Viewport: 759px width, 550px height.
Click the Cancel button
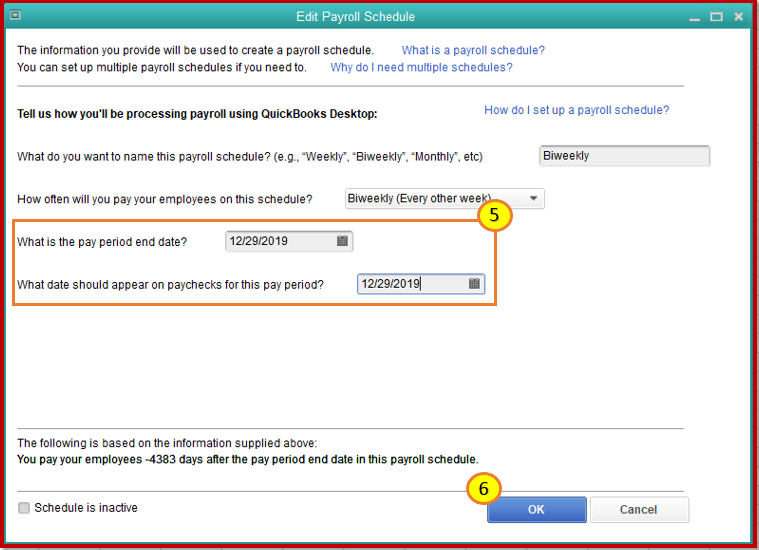[638, 510]
